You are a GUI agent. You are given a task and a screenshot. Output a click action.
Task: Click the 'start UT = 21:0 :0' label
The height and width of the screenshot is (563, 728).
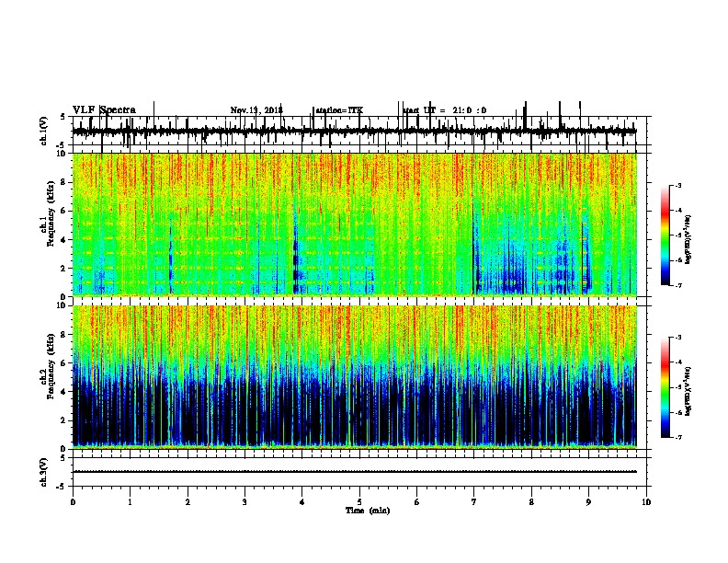tap(445, 110)
